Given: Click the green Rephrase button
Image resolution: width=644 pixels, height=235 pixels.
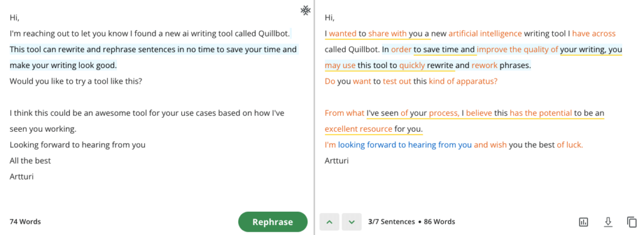Looking at the screenshot, I should [273, 222].
